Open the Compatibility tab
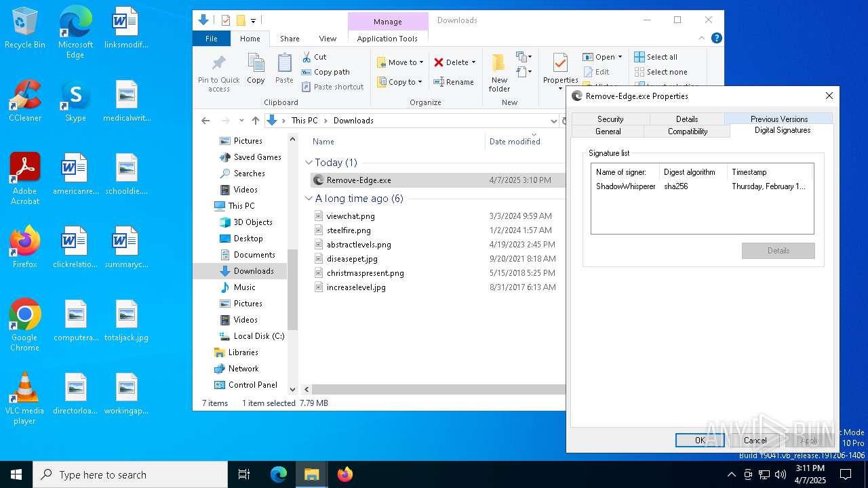The height and width of the screenshot is (488, 868). [688, 131]
